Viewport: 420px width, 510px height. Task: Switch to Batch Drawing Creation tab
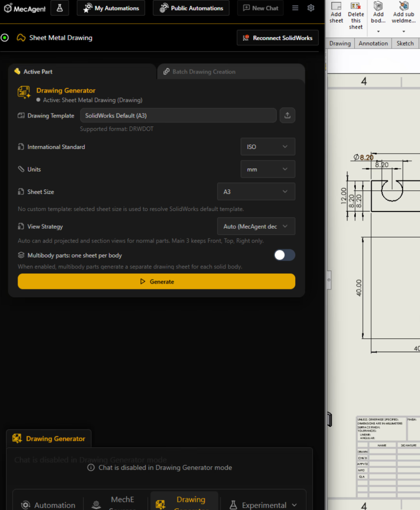231,72
